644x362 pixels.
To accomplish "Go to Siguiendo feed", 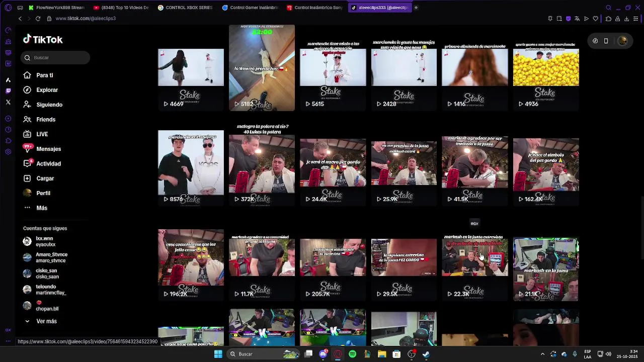I will point(42,105).
